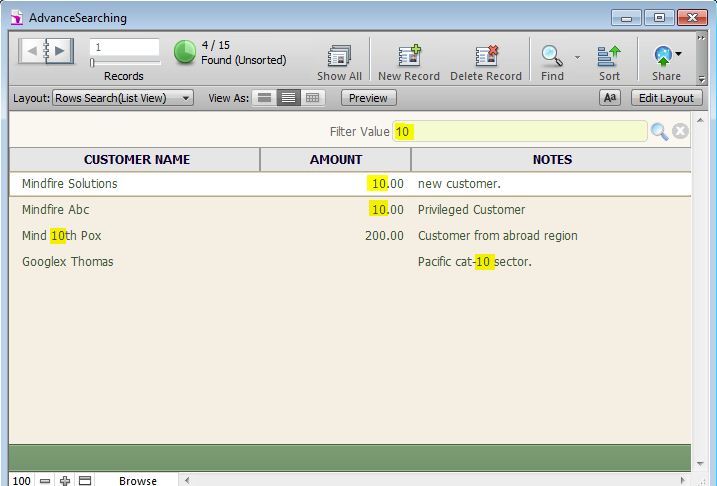The width and height of the screenshot is (717, 486).
Task: Click the Preview button
Action: pos(368,98)
